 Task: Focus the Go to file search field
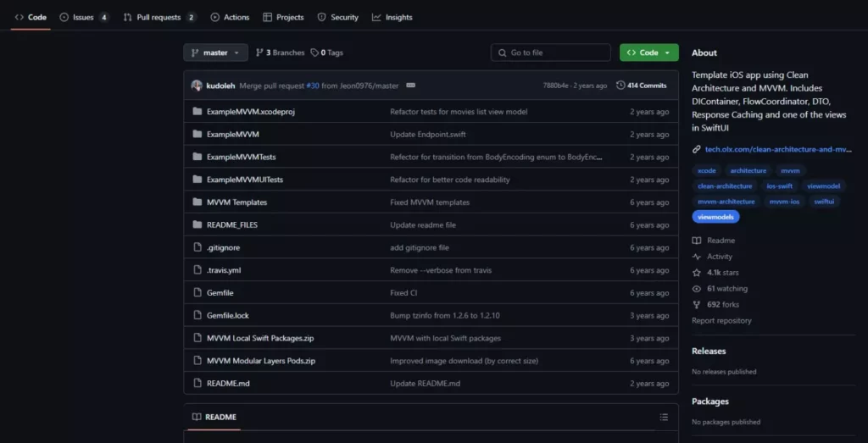pyautogui.click(x=550, y=53)
